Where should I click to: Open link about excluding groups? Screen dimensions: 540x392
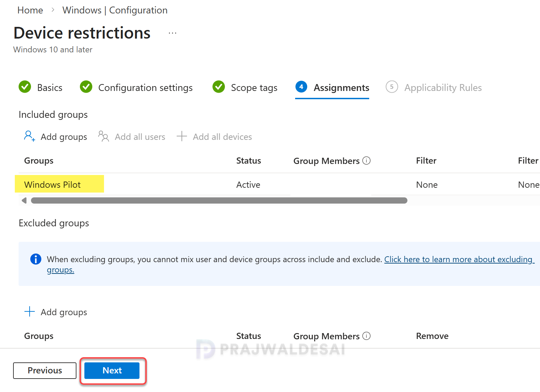459,259
